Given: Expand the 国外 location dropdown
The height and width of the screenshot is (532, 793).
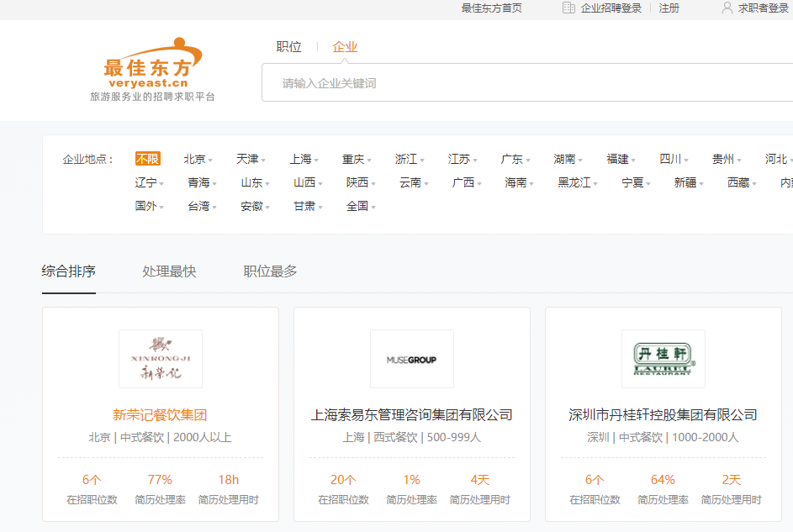Looking at the screenshot, I should [149, 206].
